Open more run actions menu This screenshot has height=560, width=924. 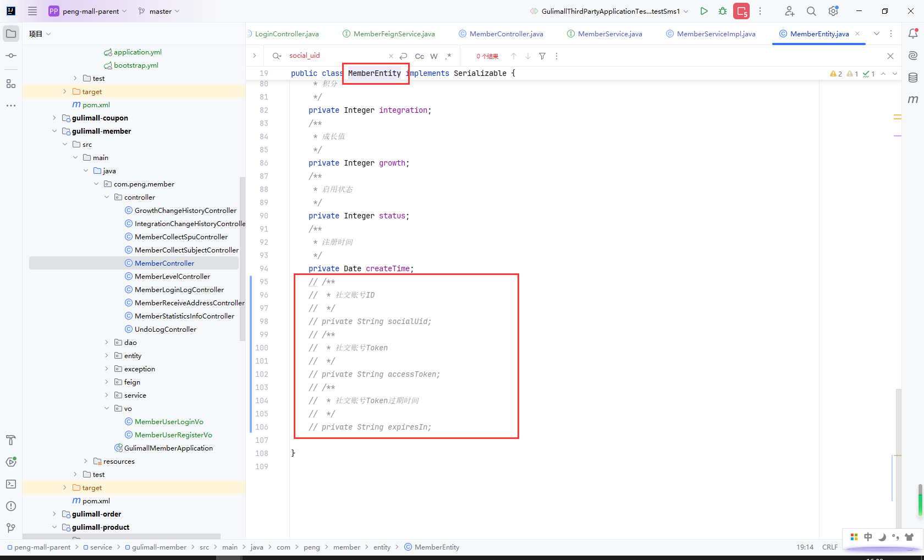coord(760,11)
